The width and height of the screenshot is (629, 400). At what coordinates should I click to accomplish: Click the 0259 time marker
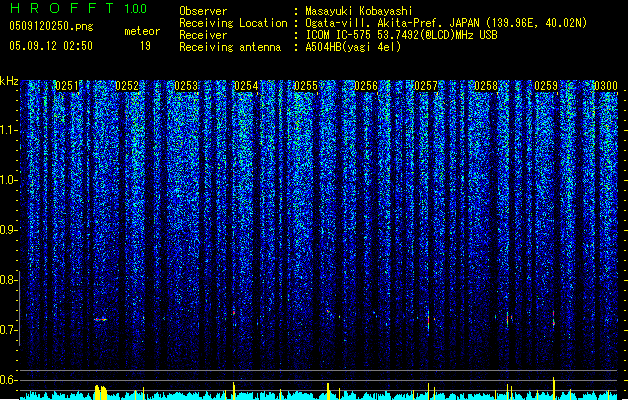[546, 86]
